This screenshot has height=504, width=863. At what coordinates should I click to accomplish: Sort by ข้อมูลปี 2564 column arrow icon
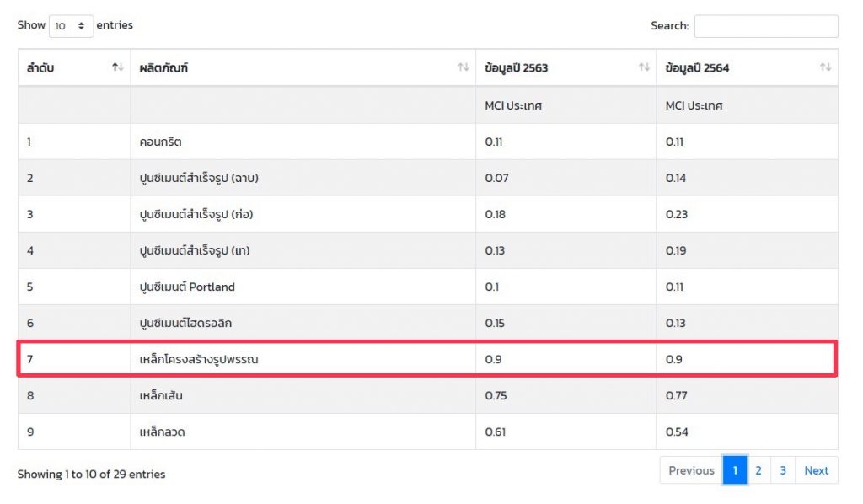(825, 67)
